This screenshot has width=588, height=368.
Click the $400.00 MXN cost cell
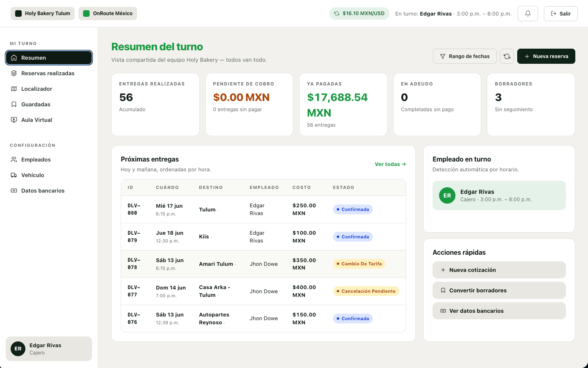click(x=304, y=291)
